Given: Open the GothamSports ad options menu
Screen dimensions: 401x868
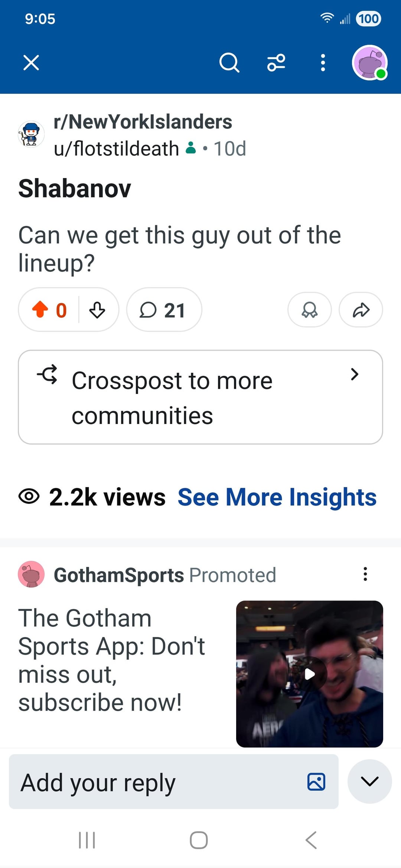Looking at the screenshot, I should [365, 574].
